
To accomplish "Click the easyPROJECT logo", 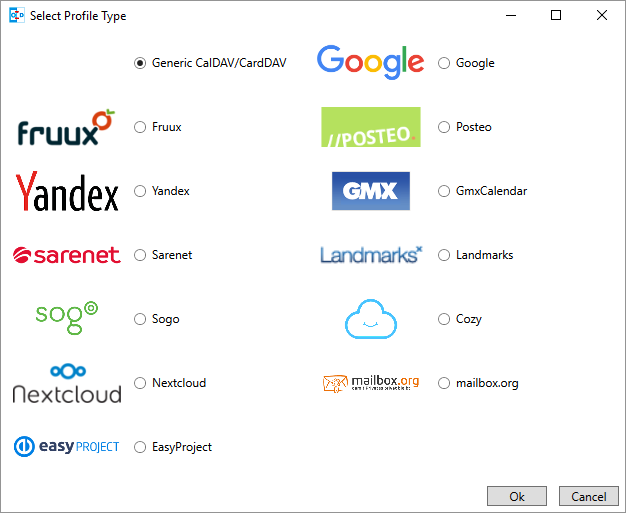I will coord(67,446).
